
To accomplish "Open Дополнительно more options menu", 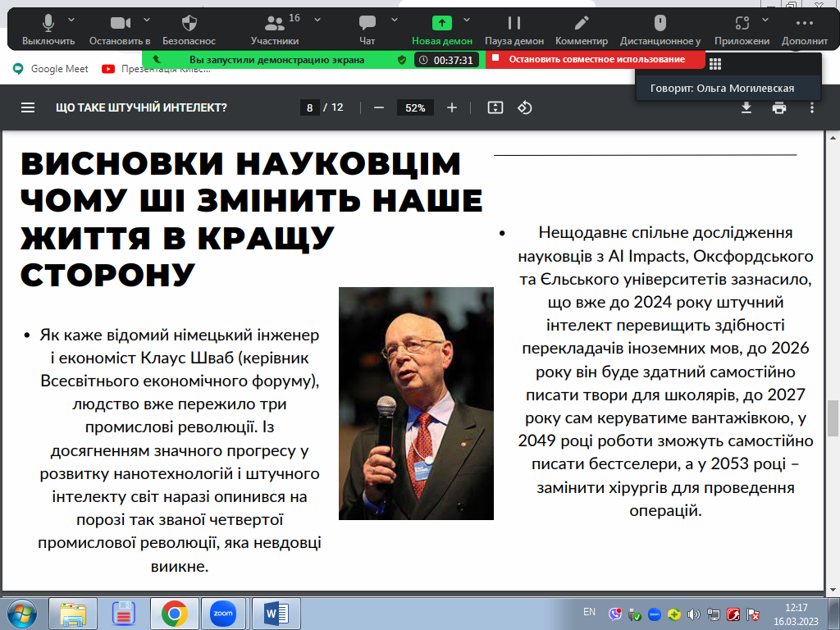I will click(805, 30).
